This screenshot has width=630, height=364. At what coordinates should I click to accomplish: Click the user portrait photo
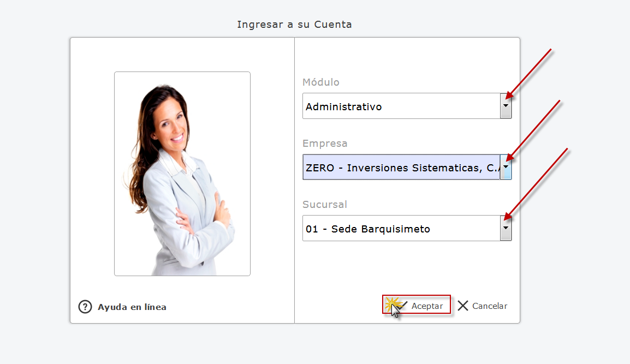pyautogui.click(x=182, y=174)
